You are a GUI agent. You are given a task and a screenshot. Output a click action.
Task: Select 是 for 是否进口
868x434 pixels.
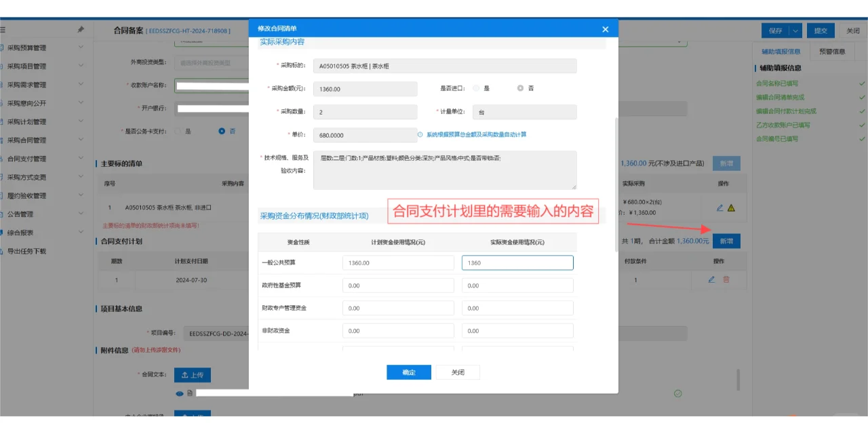(476, 88)
